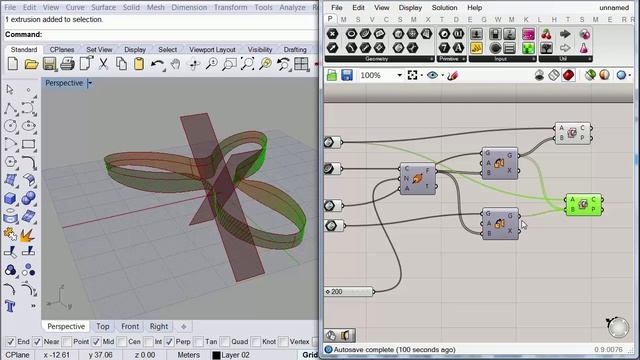Switch to the Top viewport tab
Screen dimensions: 640x360
[102, 326]
